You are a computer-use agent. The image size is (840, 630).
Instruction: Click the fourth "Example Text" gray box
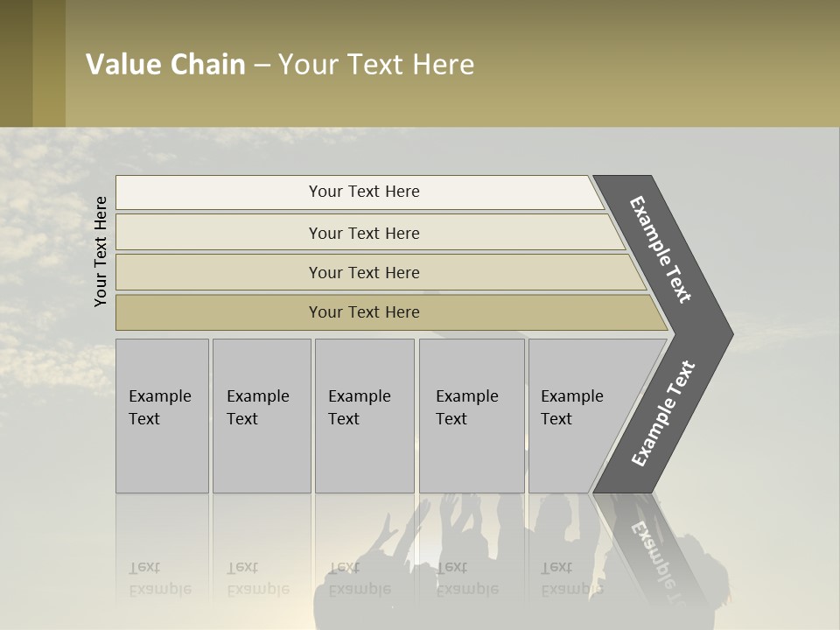pos(471,416)
